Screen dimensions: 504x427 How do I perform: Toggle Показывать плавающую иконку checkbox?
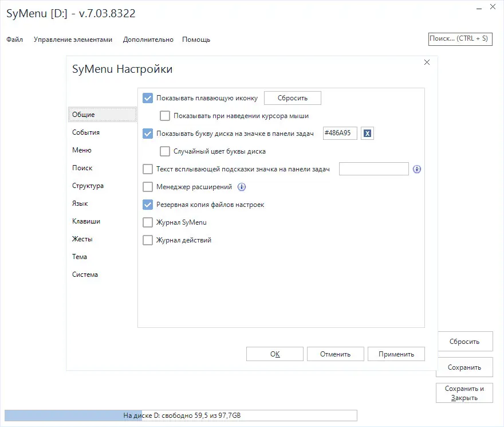148,98
